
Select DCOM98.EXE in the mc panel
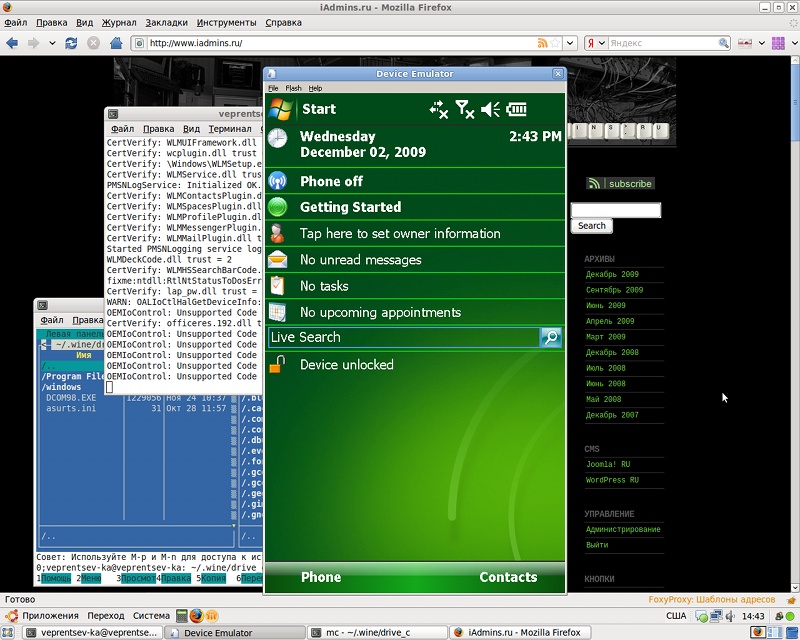71,398
